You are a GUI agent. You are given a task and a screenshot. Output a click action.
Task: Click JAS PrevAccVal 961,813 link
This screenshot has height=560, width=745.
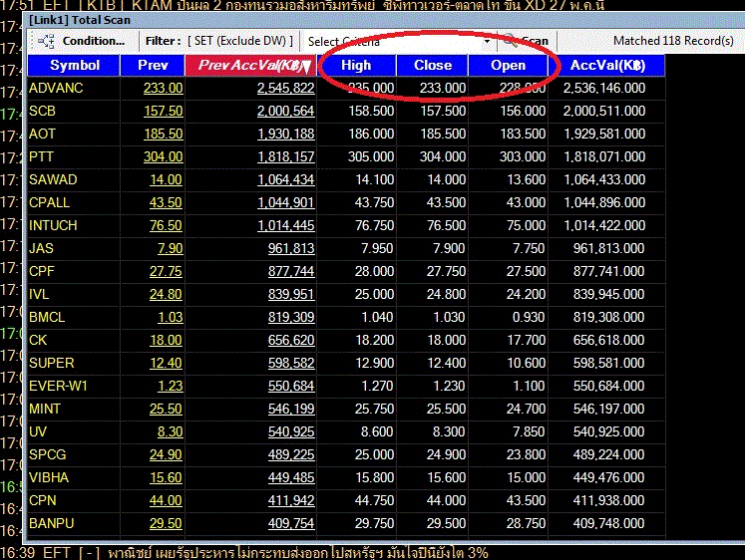[x=291, y=248]
